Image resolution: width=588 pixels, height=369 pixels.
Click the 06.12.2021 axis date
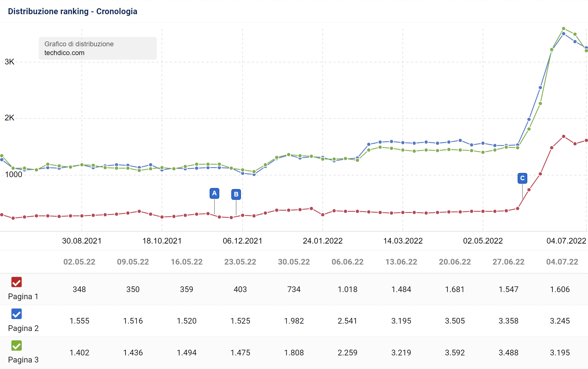[243, 241]
